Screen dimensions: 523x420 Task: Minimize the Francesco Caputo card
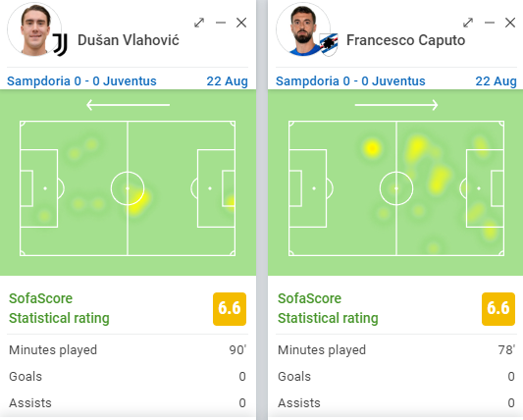point(490,23)
